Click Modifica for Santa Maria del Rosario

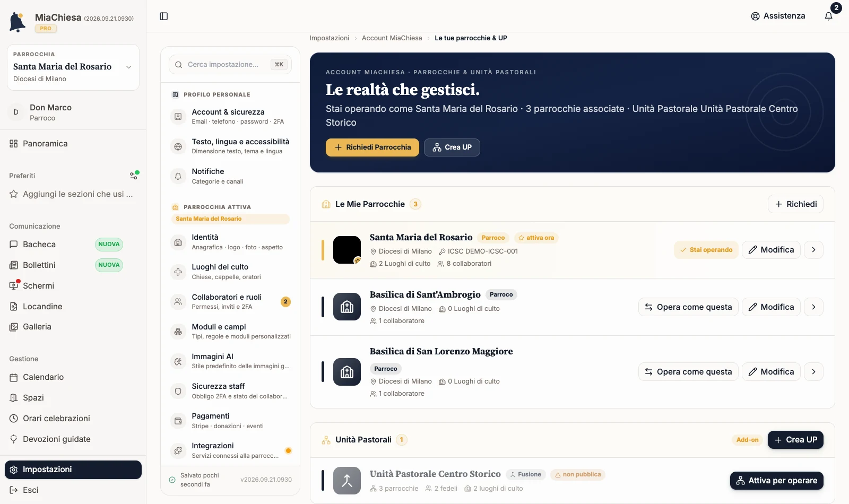click(x=771, y=250)
